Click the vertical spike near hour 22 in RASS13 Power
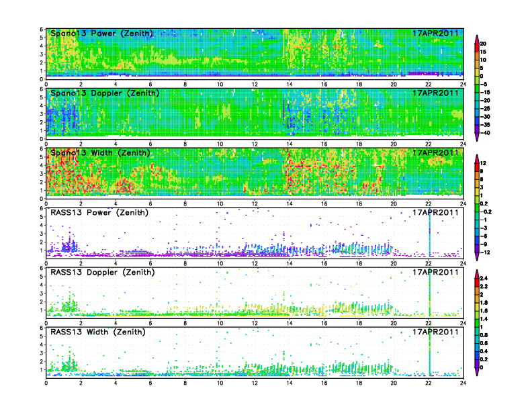Image resolution: width=532 pixels, height=411 pixels. coord(430,233)
